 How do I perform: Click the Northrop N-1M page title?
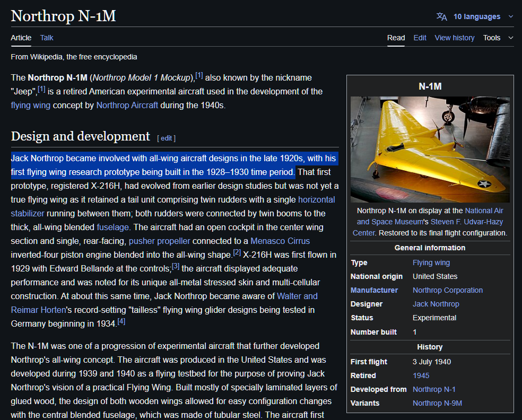[x=63, y=16]
